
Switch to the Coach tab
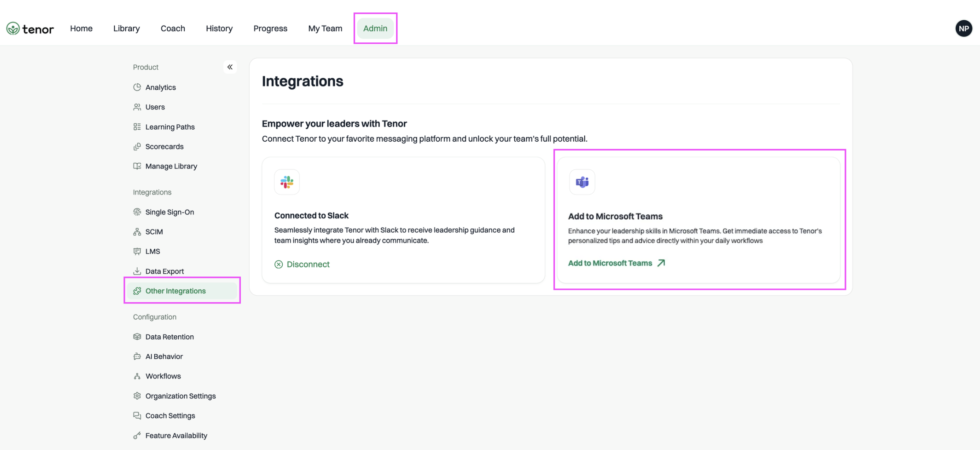coord(173,29)
